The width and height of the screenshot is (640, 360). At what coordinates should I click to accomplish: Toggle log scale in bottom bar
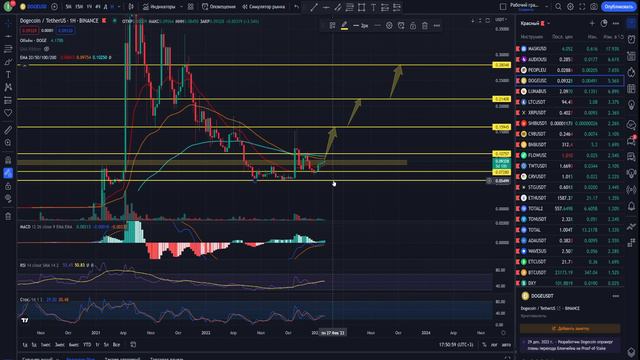(x=494, y=344)
